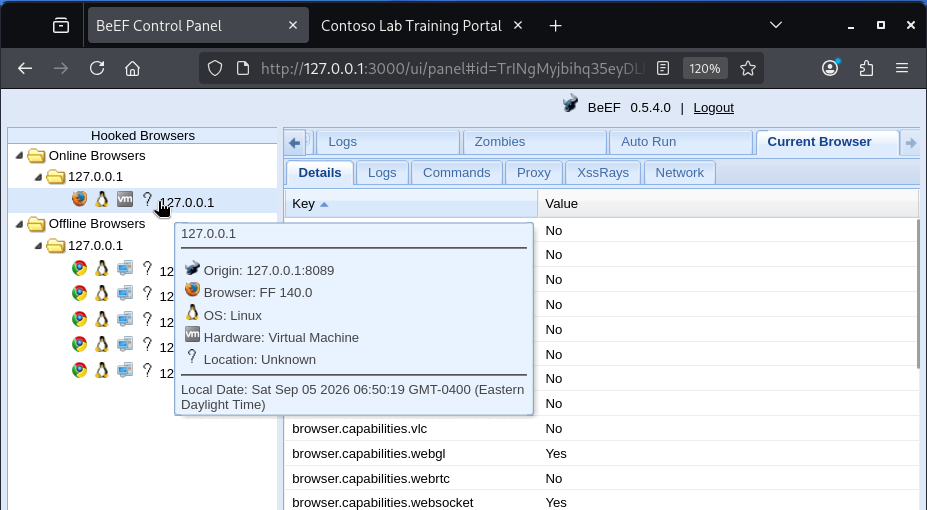The image size is (927, 510).
Task: Click the Logout link
Action: tap(714, 108)
